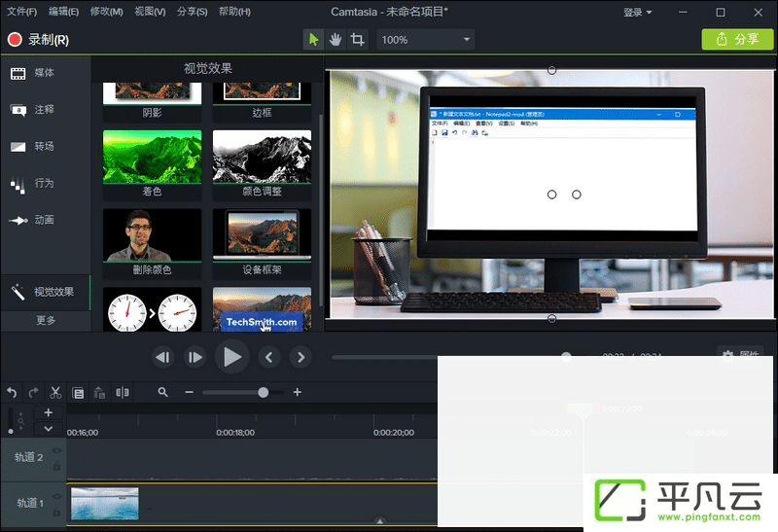The width and height of the screenshot is (778, 532).
Task: Click the timeline zoom slider handle
Action: click(264, 393)
